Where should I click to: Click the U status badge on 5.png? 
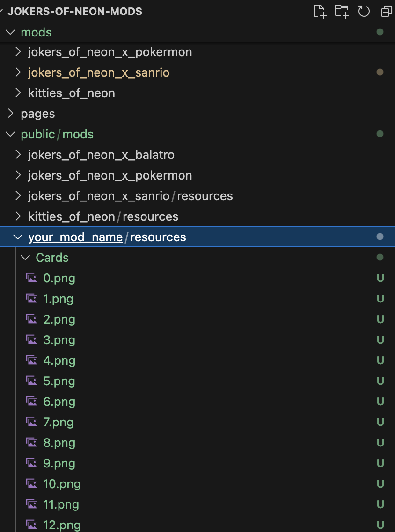pos(380,381)
